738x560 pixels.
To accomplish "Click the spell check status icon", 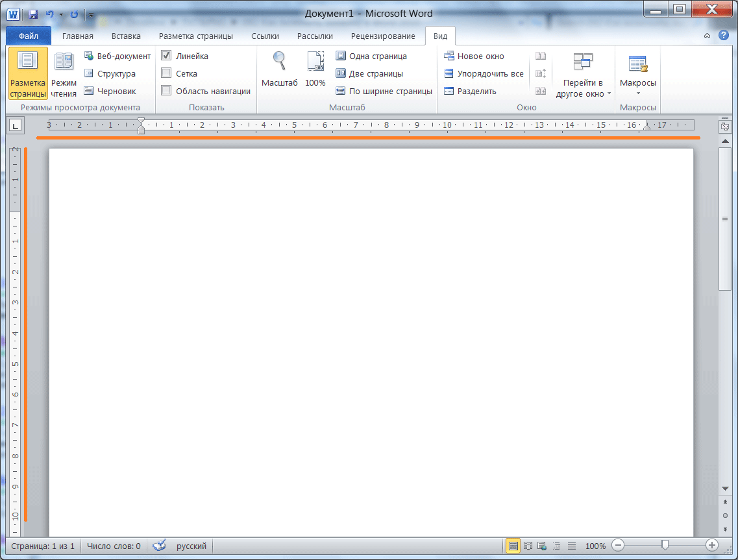I will [160, 546].
